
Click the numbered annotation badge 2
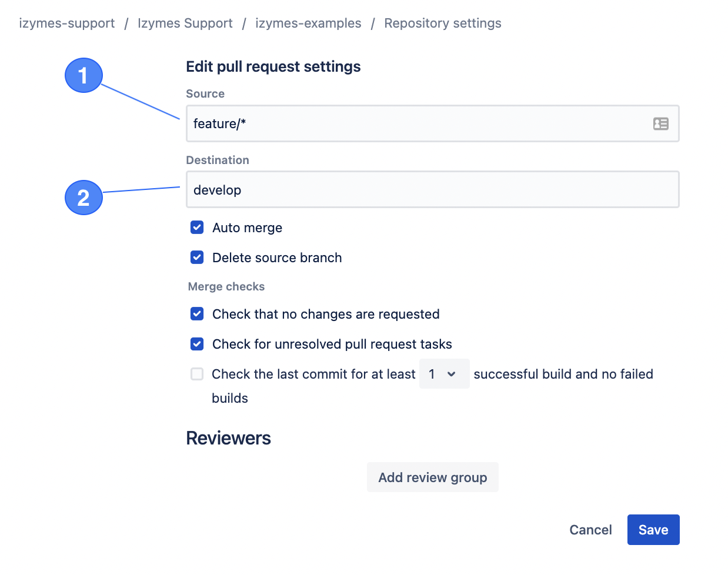[84, 198]
